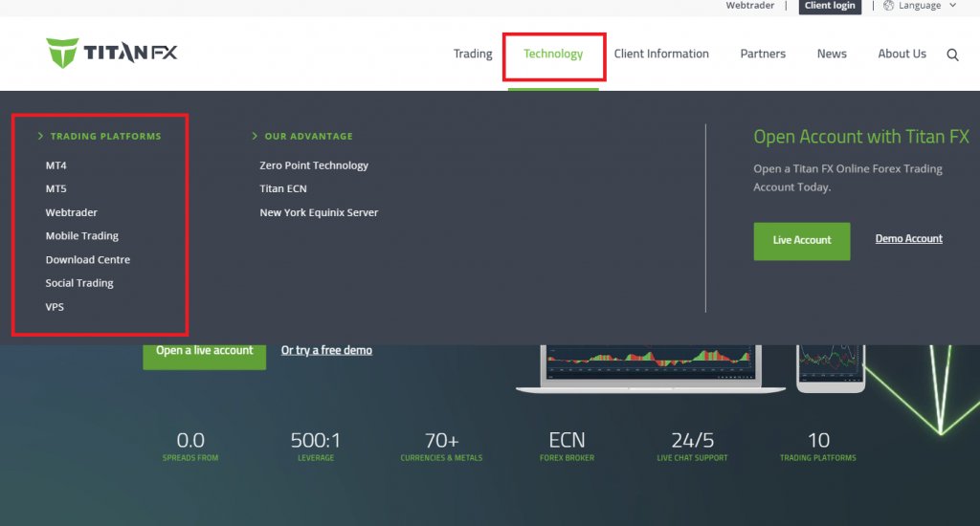Click the Titan FX logo
This screenshot has width=980, height=526.
[112, 54]
